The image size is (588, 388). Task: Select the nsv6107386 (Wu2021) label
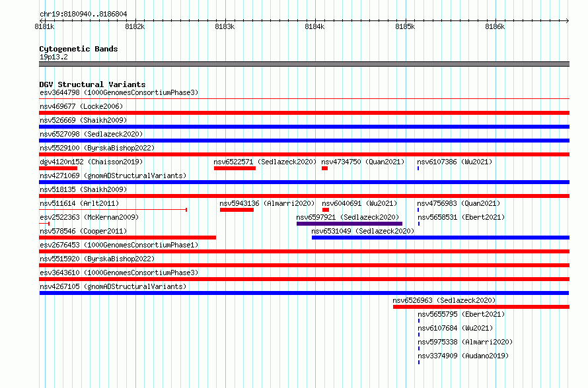(x=455, y=162)
